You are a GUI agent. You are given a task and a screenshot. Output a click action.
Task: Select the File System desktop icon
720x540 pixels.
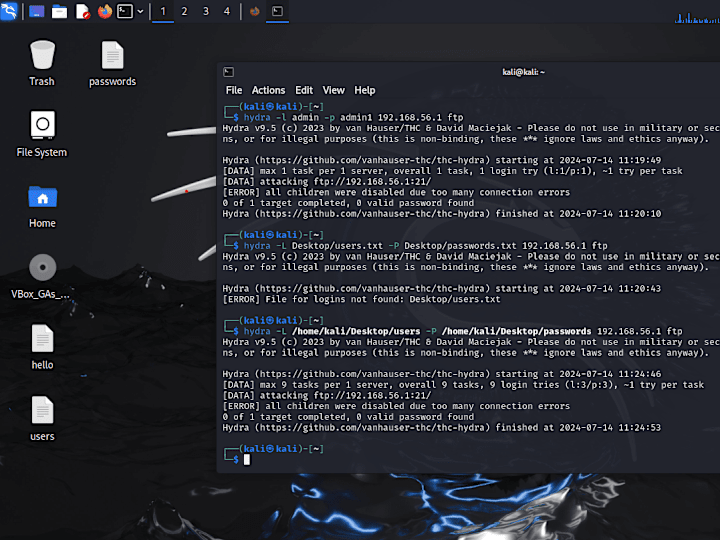tap(42, 134)
